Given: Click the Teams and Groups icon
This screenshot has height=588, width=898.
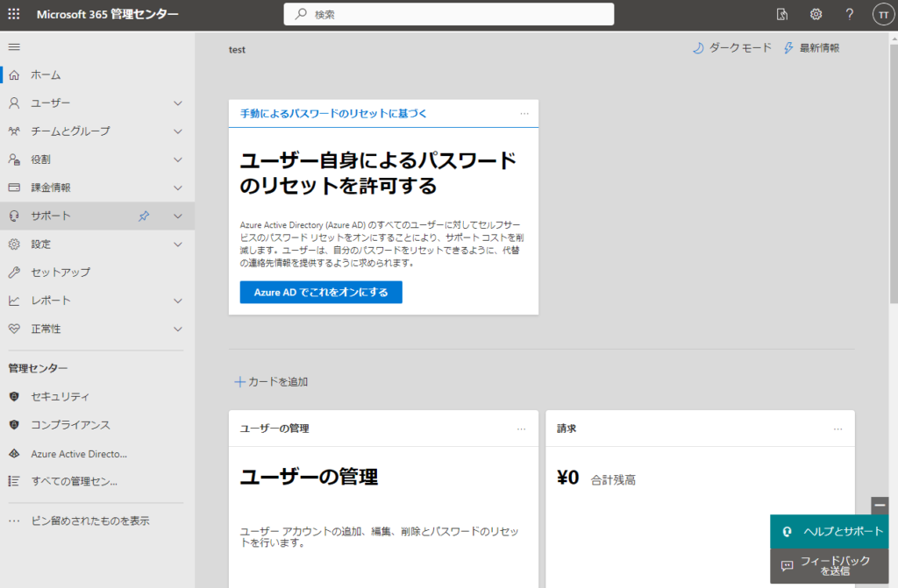Looking at the screenshot, I should pyautogui.click(x=14, y=131).
